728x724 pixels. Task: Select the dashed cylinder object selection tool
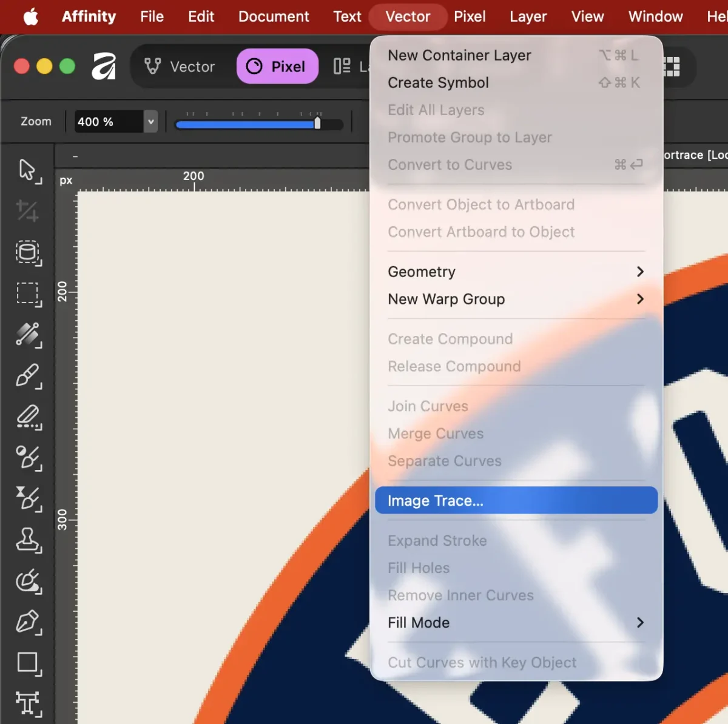[28, 253]
